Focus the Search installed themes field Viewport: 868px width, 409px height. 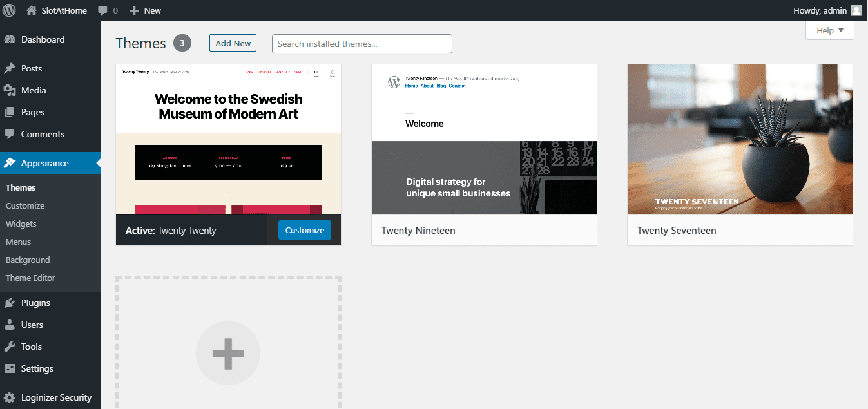pyautogui.click(x=362, y=44)
